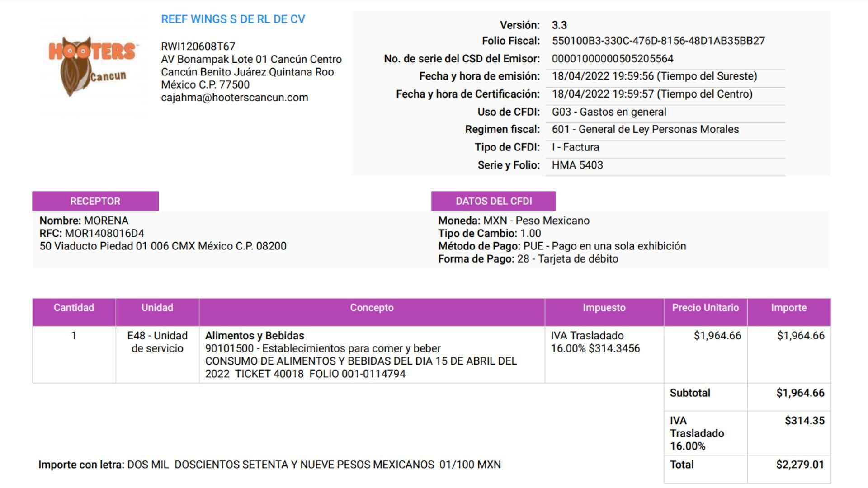Click the Subtotal amount $1,964.66
868x488 pixels.
point(800,393)
